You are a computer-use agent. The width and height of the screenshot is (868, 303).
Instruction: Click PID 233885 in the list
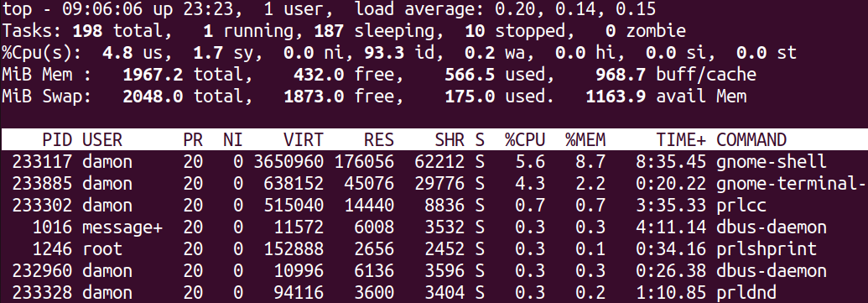click(x=43, y=183)
